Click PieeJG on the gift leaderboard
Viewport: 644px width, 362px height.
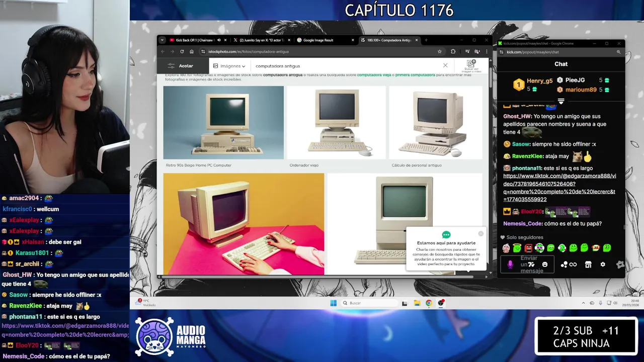[x=575, y=80]
